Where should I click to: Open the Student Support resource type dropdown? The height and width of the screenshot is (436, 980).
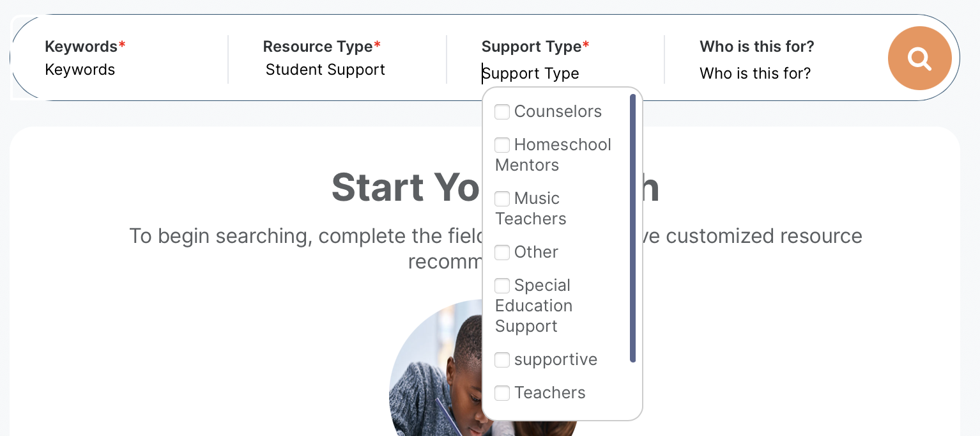click(x=325, y=70)
